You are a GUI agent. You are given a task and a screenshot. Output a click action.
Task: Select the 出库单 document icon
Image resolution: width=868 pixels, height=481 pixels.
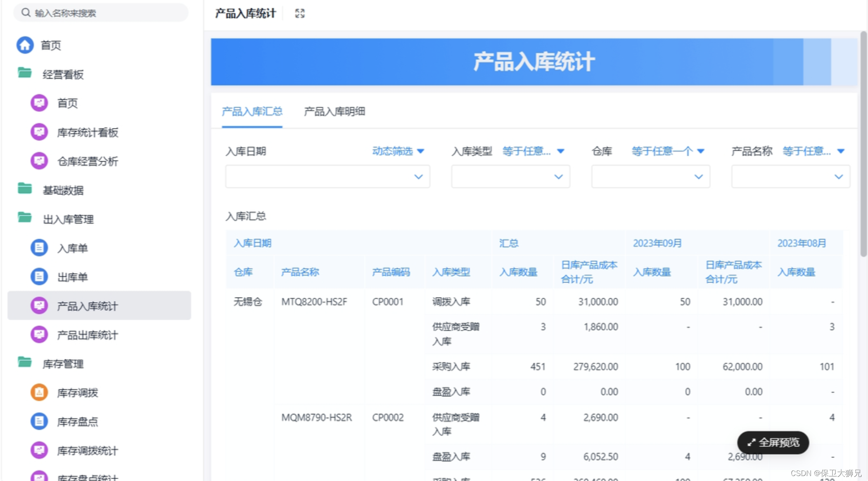click(x=39, y=277)
